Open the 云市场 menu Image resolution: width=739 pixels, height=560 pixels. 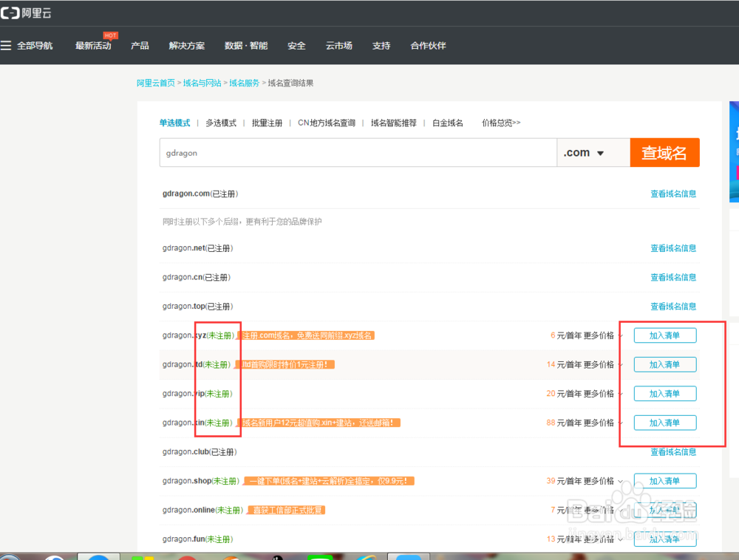(x=339, y=46)
